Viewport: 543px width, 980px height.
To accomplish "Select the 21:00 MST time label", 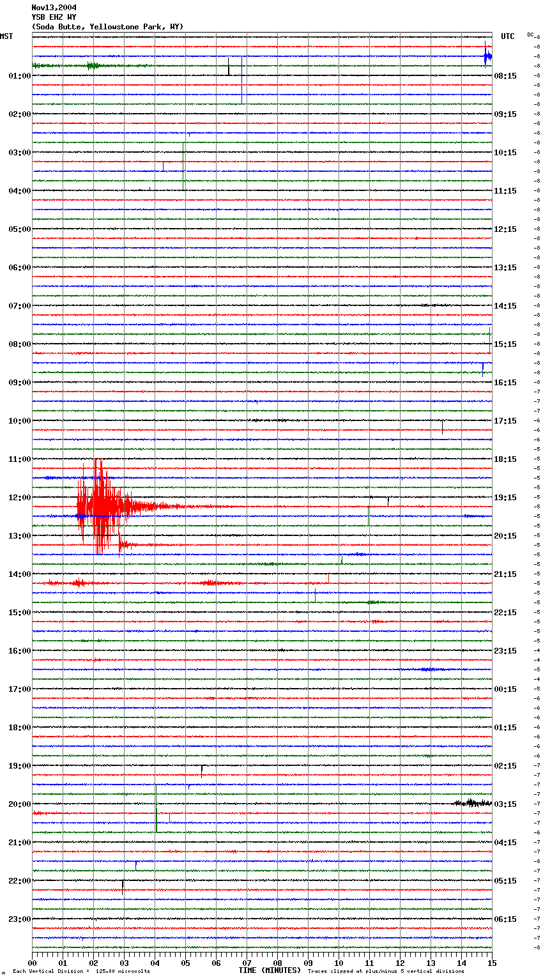I will click(x=20, y=843).
